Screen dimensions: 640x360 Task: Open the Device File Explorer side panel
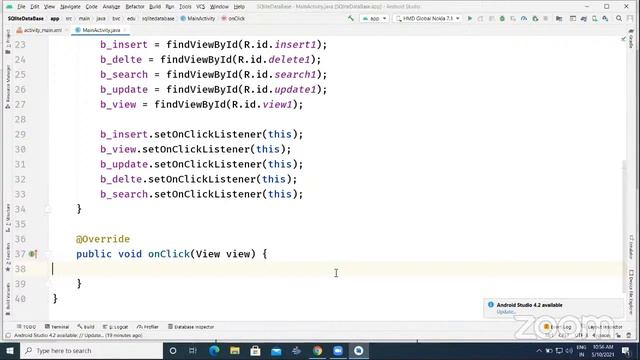631,291
